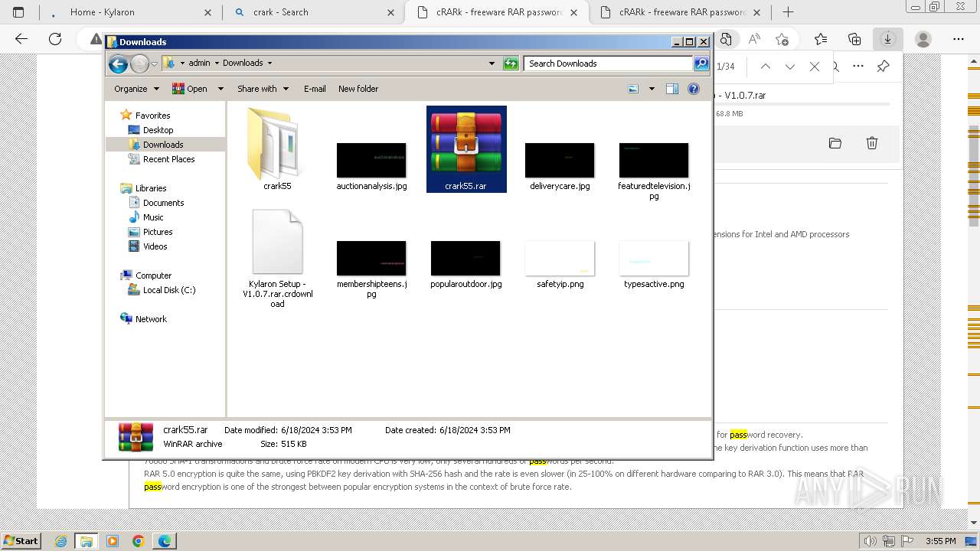Click the browser back arrow
The width and height of the screenshot is (980, 551).
pos(21,39)
